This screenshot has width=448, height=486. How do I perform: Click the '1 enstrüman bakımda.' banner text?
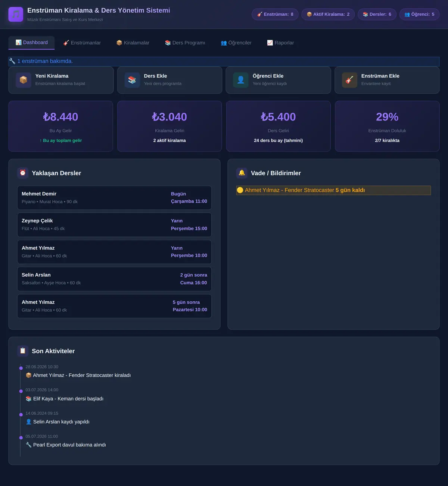tap(45, 61)
